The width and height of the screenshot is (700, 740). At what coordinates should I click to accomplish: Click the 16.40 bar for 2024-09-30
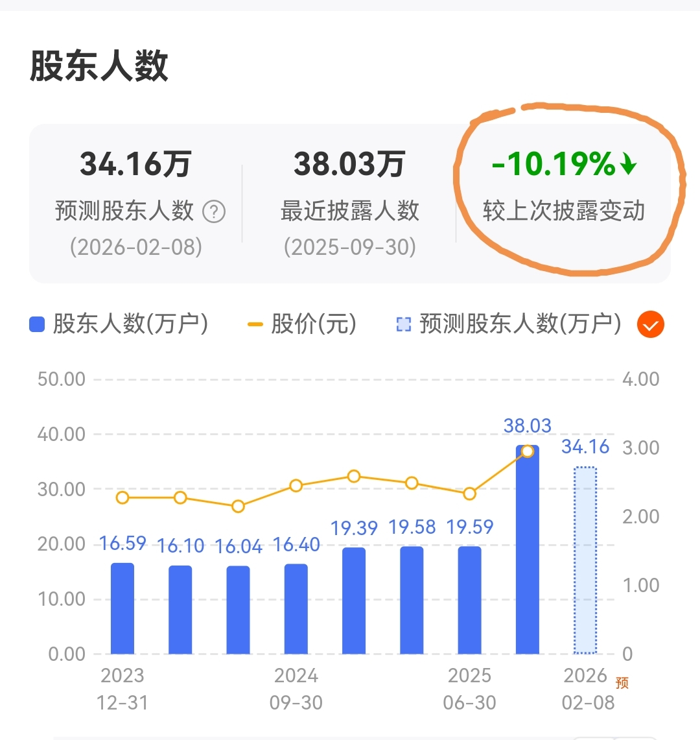[296, 609]
